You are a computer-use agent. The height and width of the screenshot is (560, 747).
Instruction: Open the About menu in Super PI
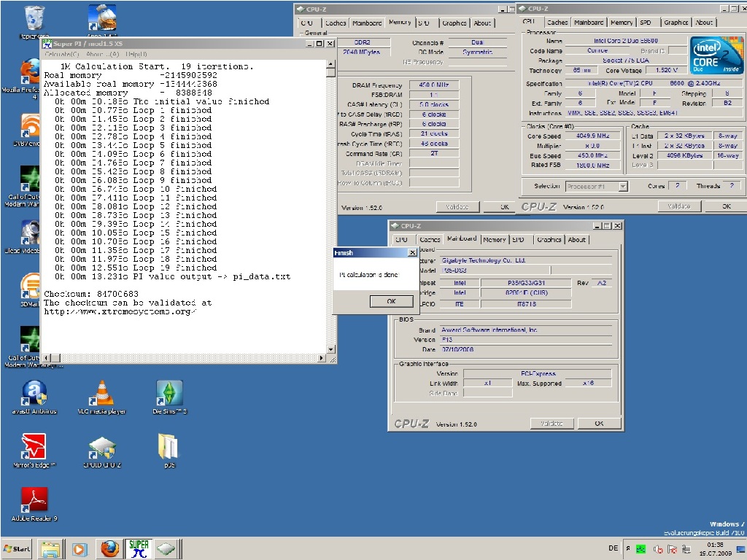102,54
